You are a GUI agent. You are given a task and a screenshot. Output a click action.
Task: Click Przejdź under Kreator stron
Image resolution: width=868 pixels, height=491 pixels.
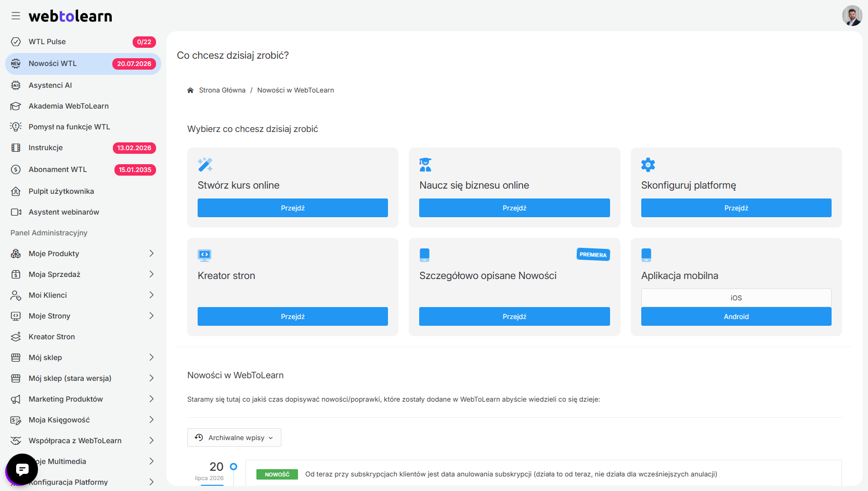point(293,316)
